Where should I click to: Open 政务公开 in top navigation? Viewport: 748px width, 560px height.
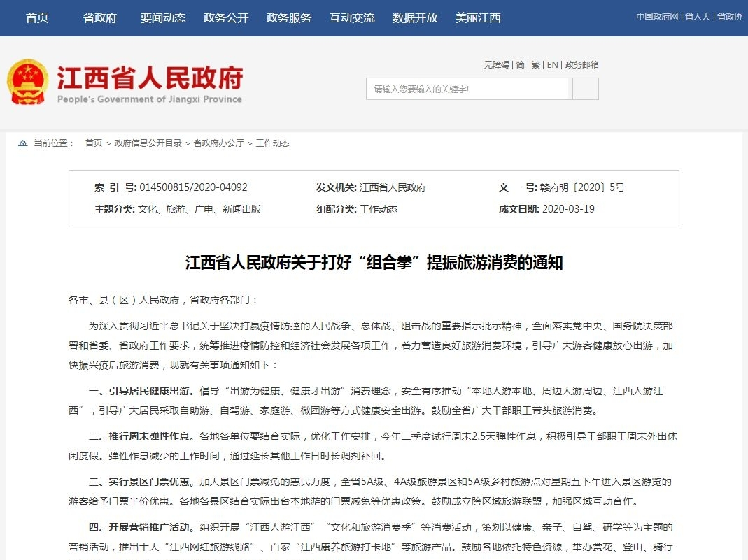coord(225,17)
